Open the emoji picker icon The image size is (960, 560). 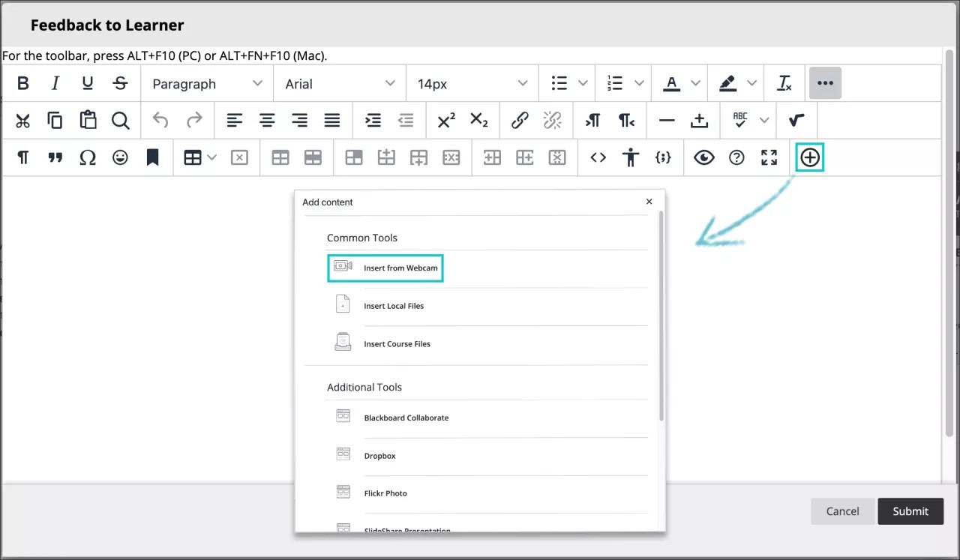pos(120,157)
